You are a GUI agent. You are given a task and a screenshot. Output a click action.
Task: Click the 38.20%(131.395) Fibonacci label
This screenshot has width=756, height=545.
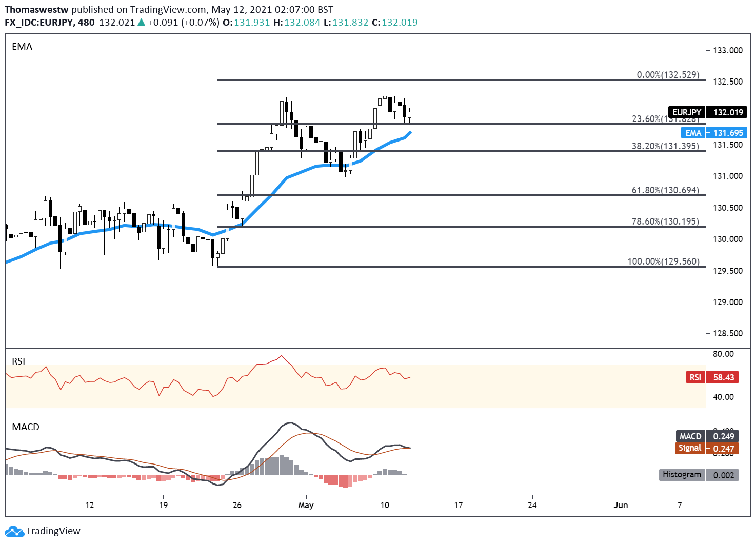pos(665,146)
